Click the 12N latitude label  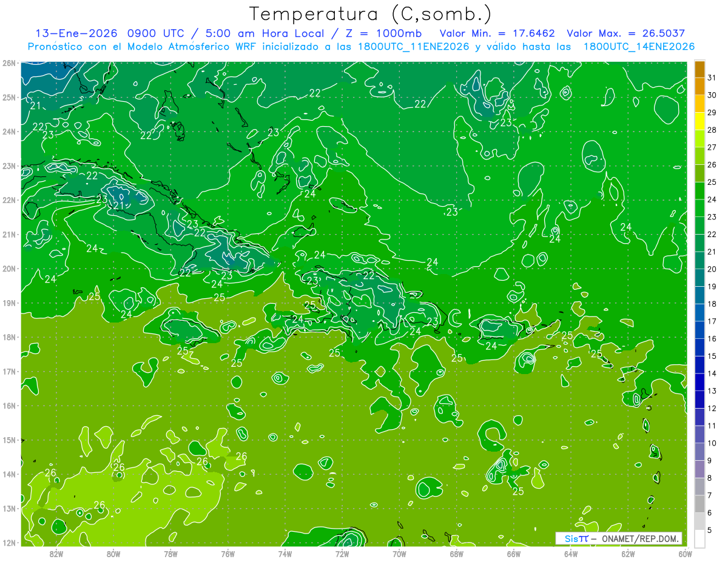pyautogui.click(x=8, y=543)
